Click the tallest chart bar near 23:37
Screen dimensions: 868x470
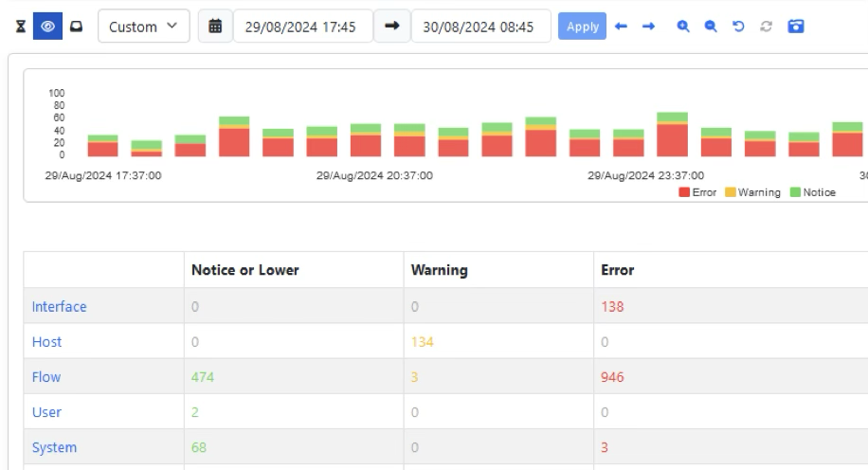(672, 135)
